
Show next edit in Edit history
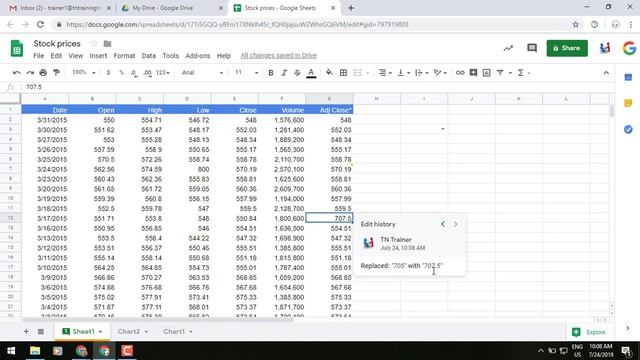coord(456,224)
